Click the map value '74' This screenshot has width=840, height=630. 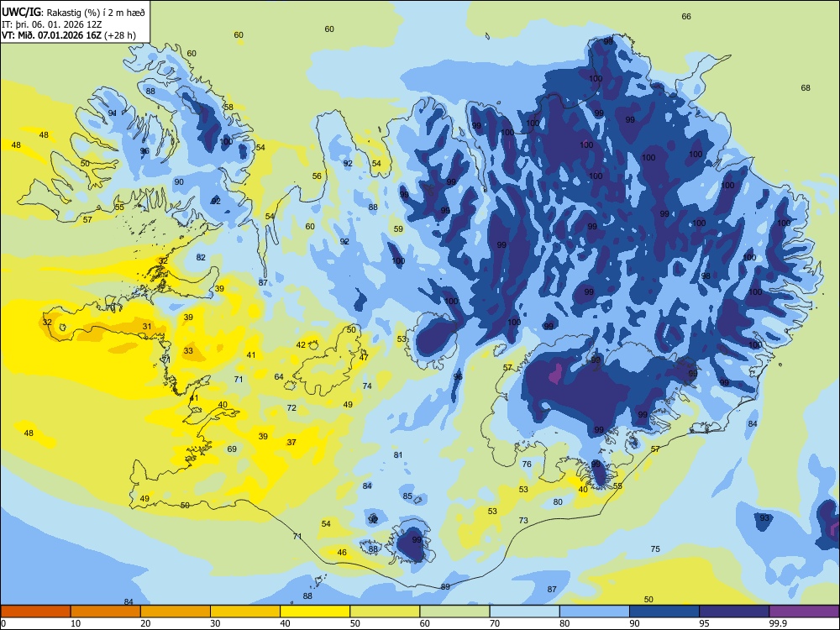pos(367,386)
